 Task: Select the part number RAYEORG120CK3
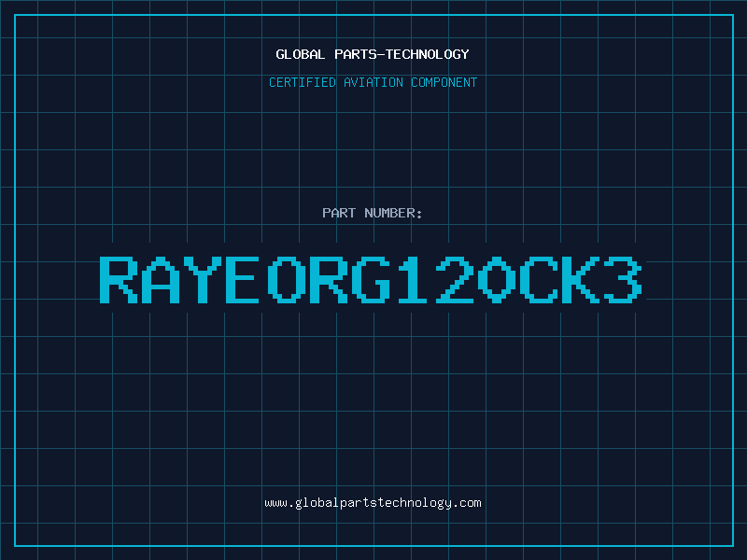[x=371, y=279]
